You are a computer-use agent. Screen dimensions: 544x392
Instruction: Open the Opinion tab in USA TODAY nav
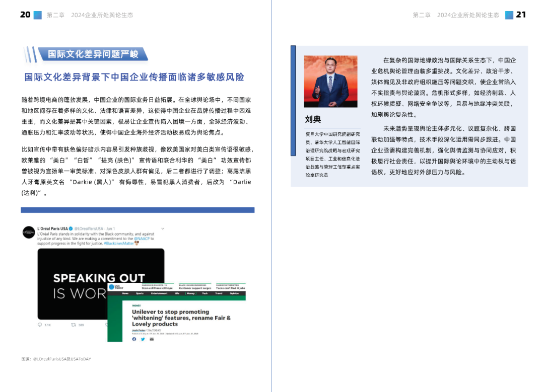(234, 293)
